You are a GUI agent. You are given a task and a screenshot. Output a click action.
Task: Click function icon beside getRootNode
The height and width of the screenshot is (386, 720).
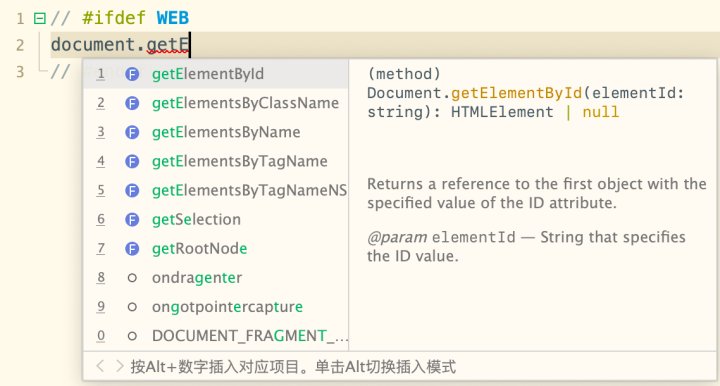[132, 249]
